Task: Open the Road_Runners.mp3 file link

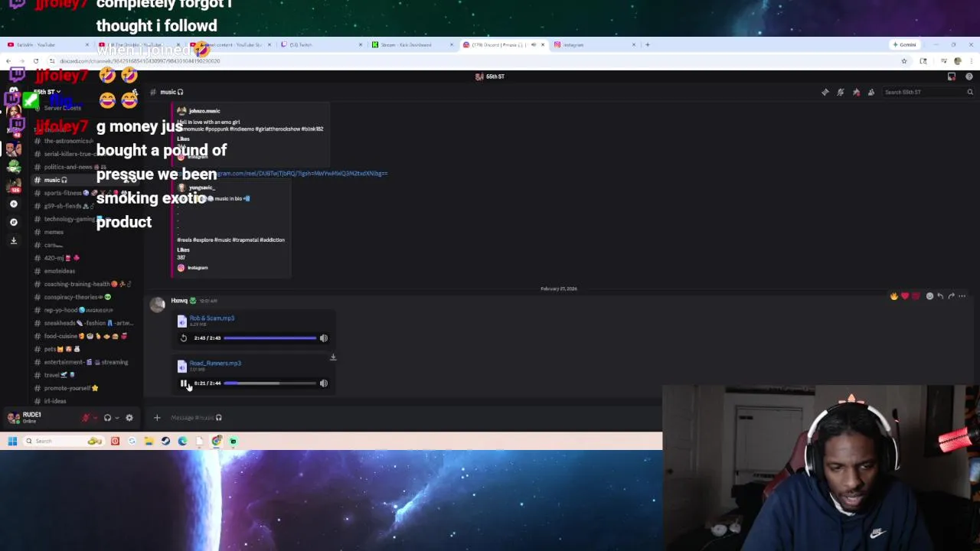Action: tap(215, 364)
